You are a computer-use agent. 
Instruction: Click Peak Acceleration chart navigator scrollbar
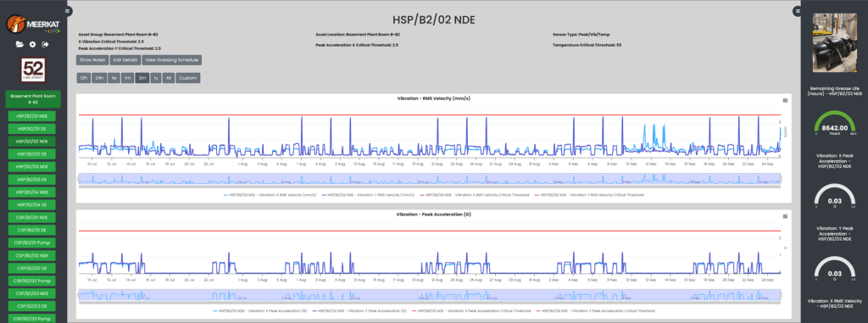click(x=430, y=303)
